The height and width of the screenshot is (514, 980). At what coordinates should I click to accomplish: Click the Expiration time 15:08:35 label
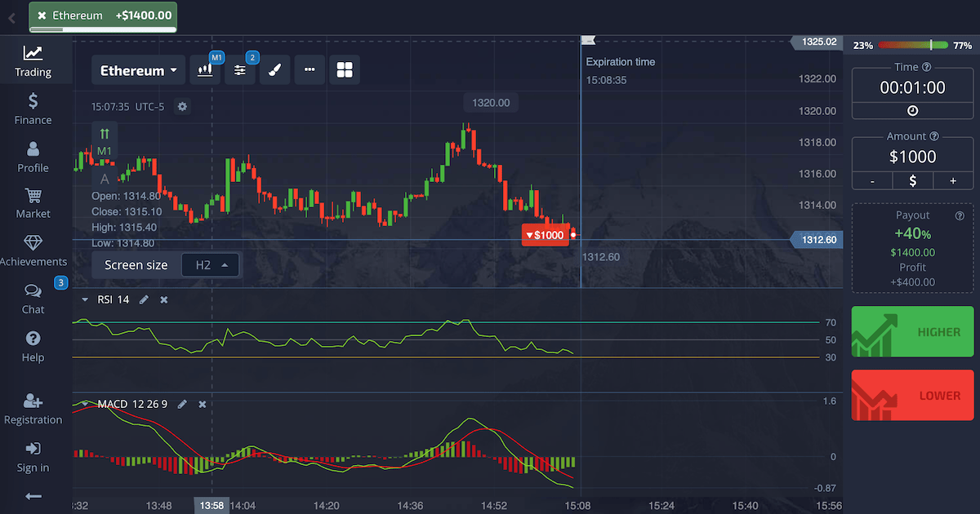point(621,71)
